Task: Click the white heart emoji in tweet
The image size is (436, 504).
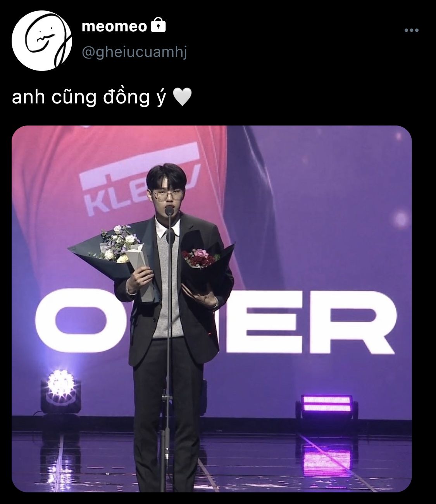Action: point(182,97)
